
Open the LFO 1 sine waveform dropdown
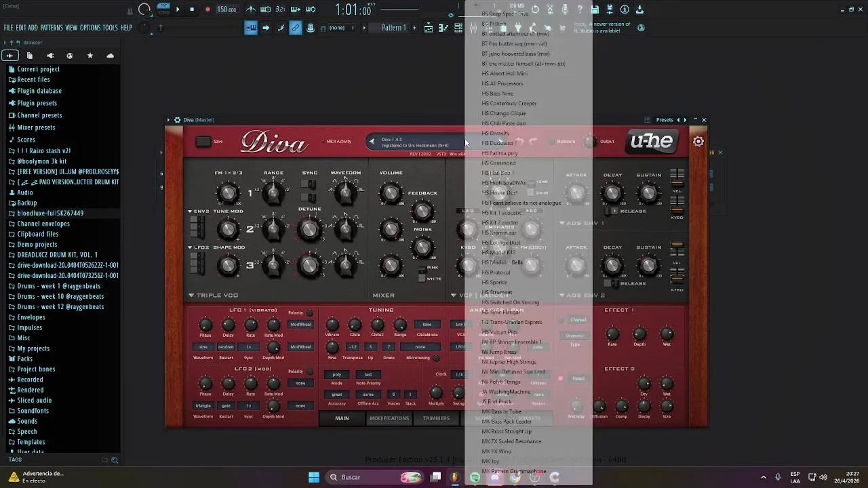click(x=203, y=347)
